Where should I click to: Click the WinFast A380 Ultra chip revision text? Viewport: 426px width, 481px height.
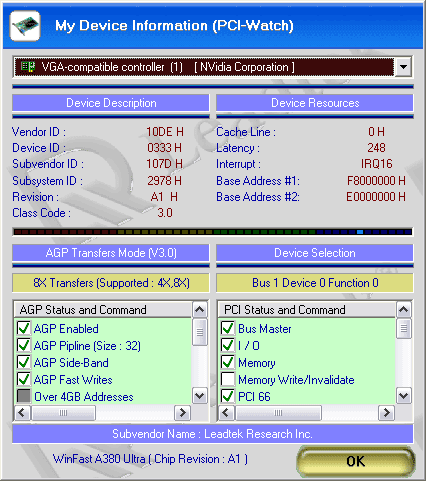150,459
